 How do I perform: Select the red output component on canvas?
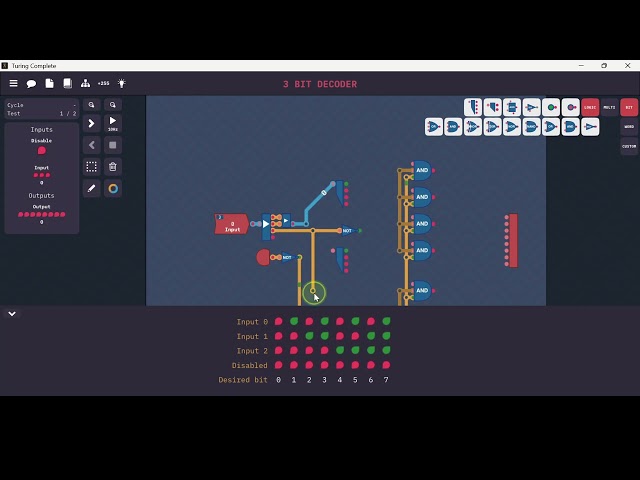click(512, 240)
